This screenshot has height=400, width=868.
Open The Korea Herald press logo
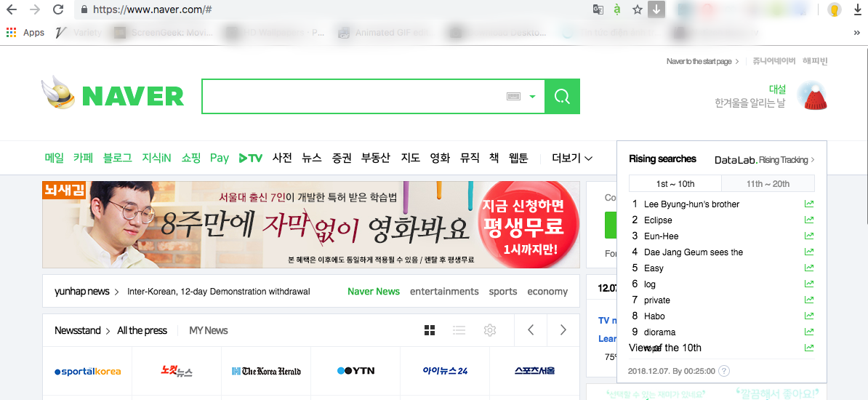[x=266, y=371]
